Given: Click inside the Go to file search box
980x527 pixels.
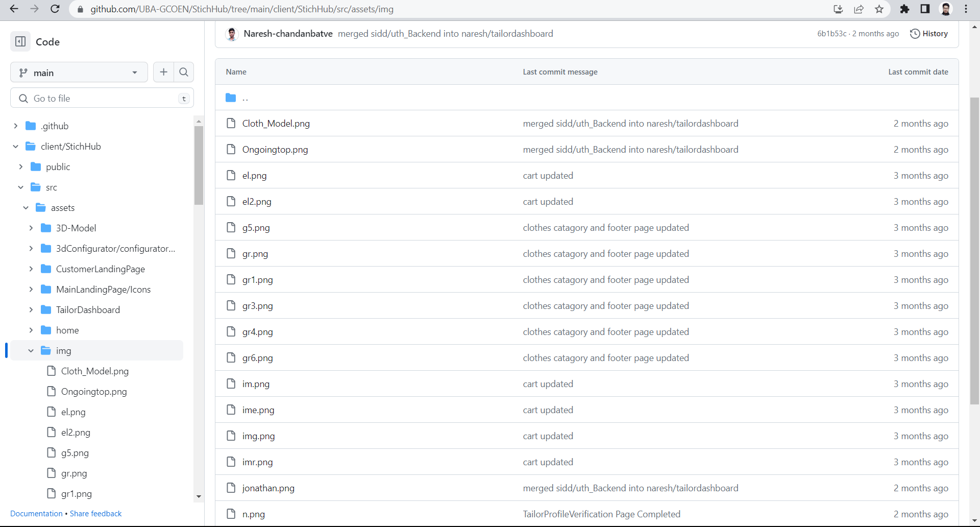Looking at the screenshot, I should pos(102,98).
